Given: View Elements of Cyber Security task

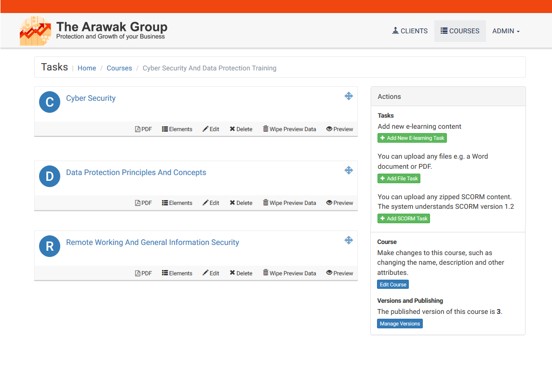Looking at the screenshot, I should [x=177, y=129].
